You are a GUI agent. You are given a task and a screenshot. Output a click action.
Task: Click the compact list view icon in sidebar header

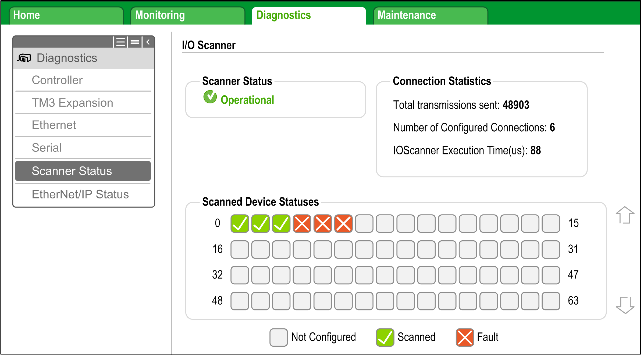point(135,42)
